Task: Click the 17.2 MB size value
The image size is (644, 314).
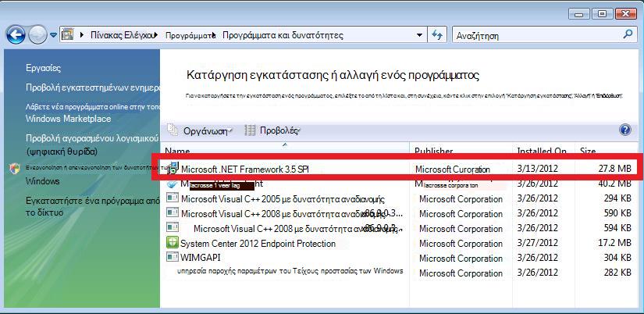Action: pyautogui.click(x=614, y=243)
